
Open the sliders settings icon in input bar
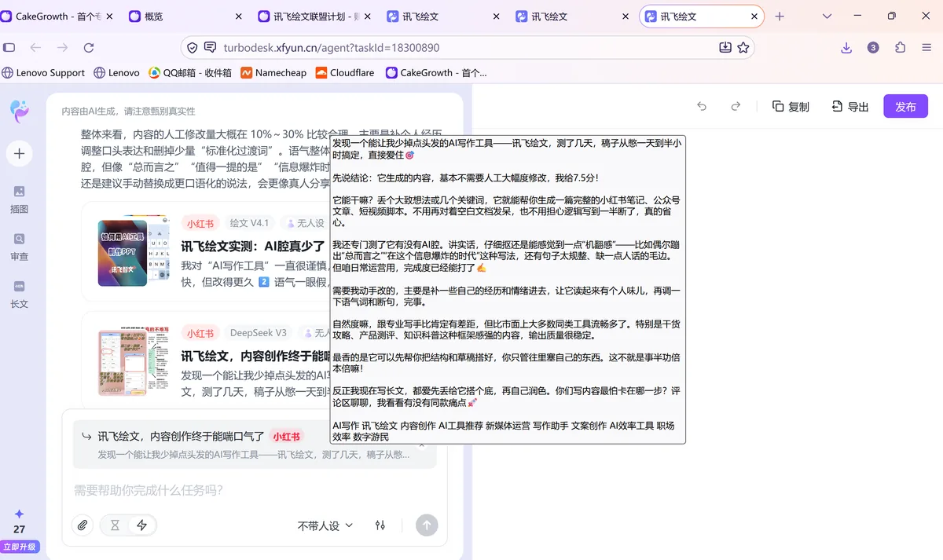point(380,525)
